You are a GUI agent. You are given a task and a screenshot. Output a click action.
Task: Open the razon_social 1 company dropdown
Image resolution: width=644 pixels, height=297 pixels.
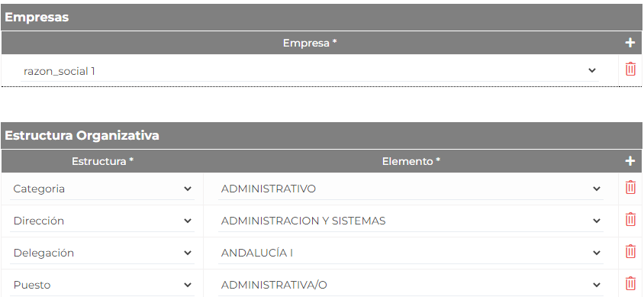click(x=310, y=71)
